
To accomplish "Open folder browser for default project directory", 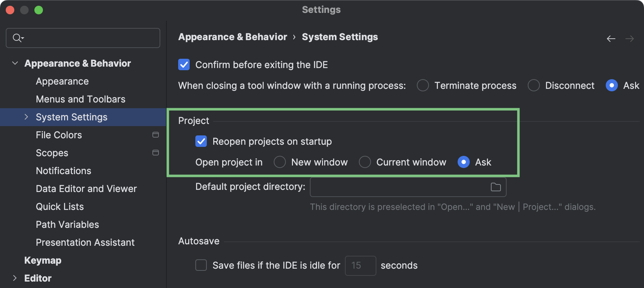I will point(496,187).
